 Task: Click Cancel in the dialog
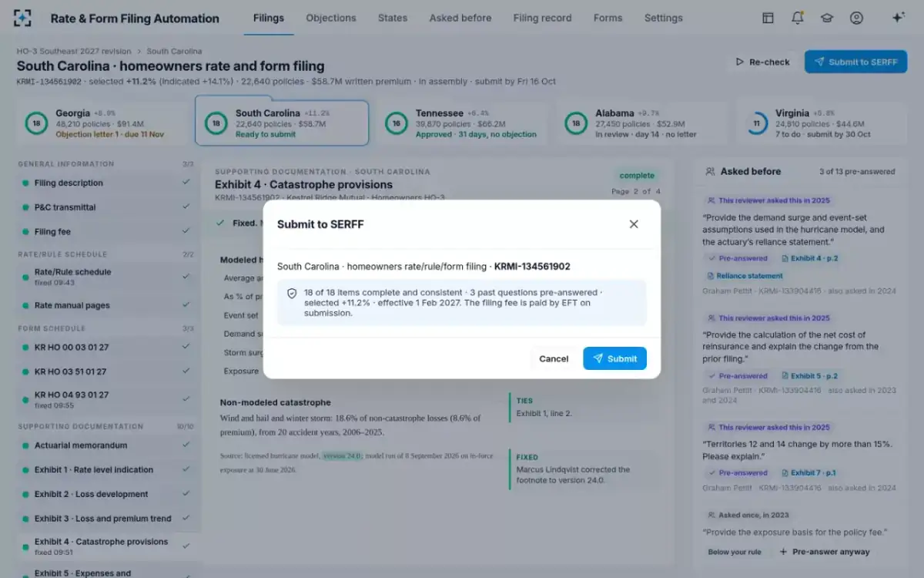coord(554,358)
